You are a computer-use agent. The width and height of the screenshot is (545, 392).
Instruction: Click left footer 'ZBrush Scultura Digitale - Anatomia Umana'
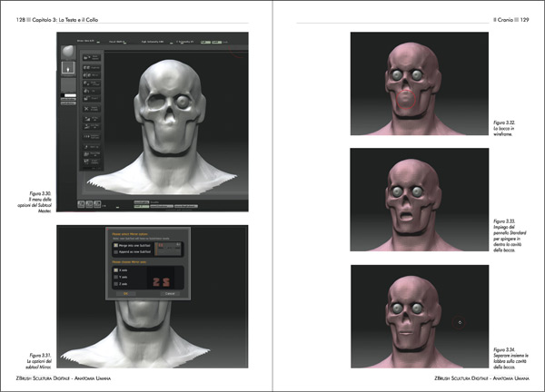click(64, 378)
